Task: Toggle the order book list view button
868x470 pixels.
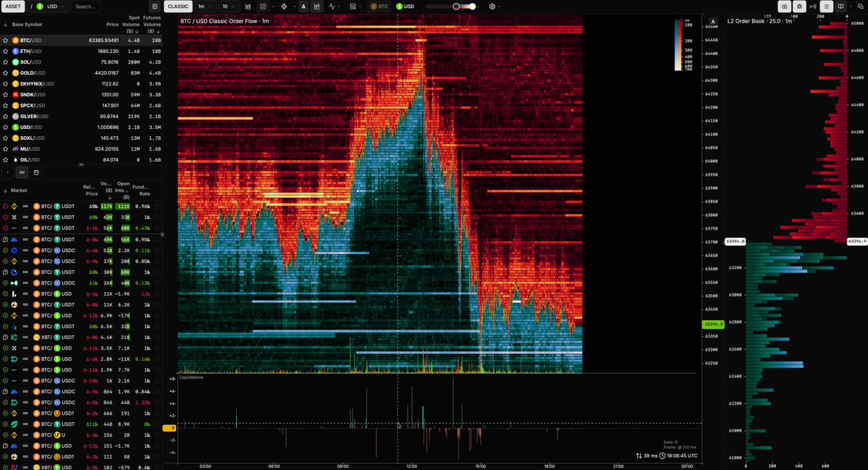Action: [826, 7]
